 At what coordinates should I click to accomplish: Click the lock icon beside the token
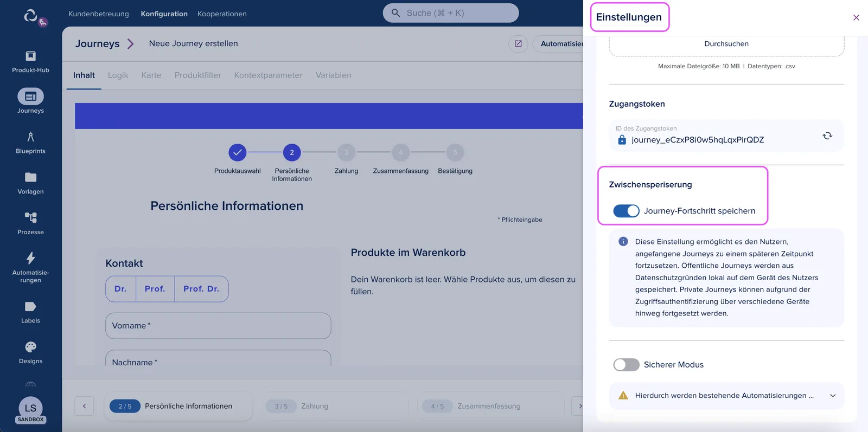(622, 140)
